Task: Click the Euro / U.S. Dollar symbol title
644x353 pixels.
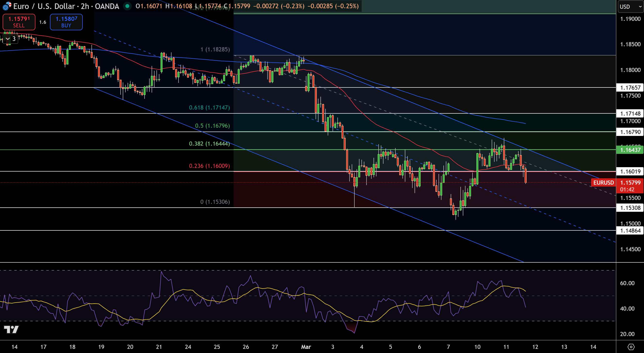Action: tap(44, 6)
